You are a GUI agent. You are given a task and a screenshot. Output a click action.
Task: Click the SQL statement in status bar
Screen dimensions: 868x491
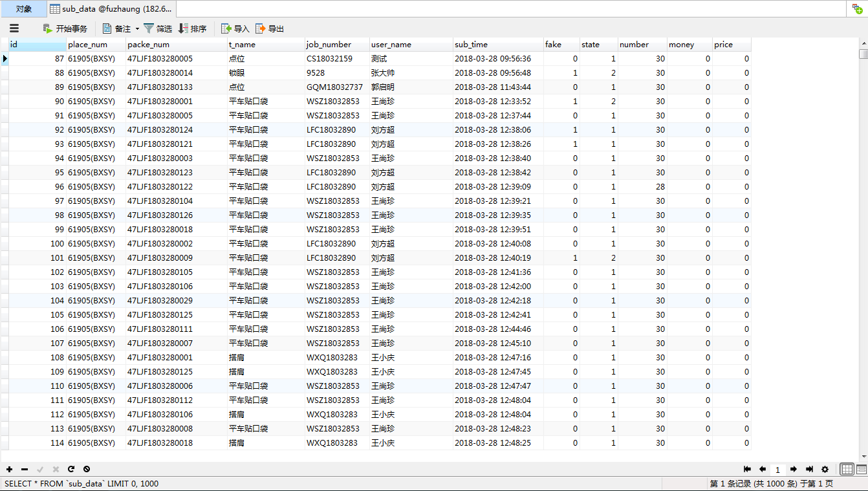pos(81,484)
